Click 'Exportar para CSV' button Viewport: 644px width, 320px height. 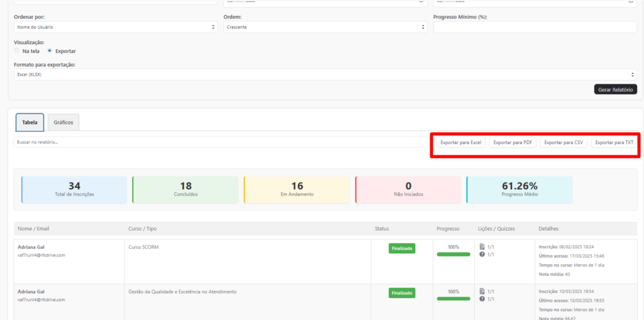[x=563, y=143]
